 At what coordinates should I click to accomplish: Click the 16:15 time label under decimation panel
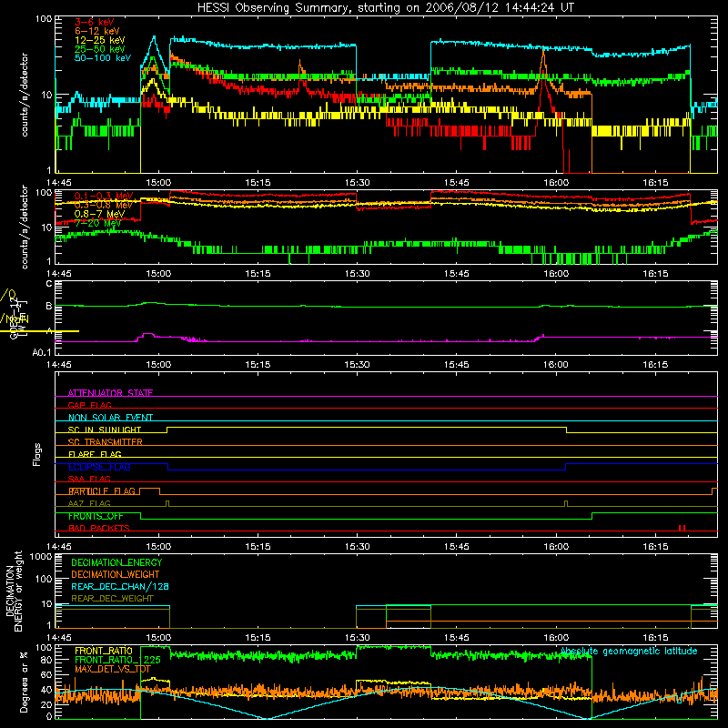pyautogui.click(x=655, y=638)
